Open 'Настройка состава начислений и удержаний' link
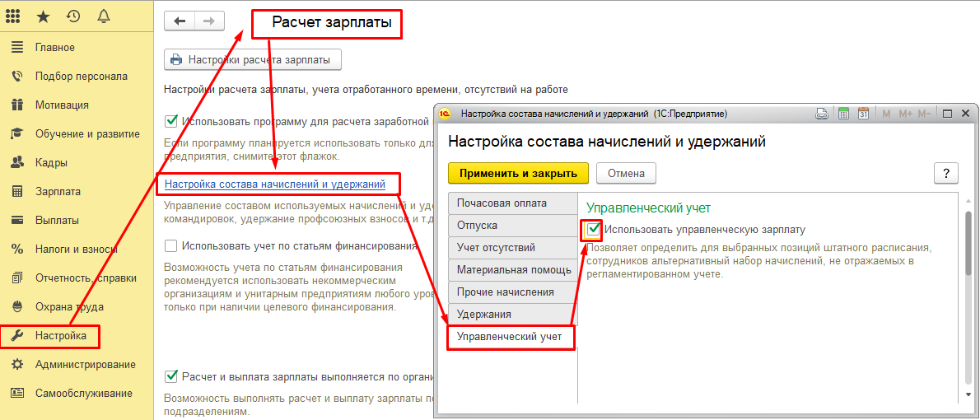 pos(275,183)
